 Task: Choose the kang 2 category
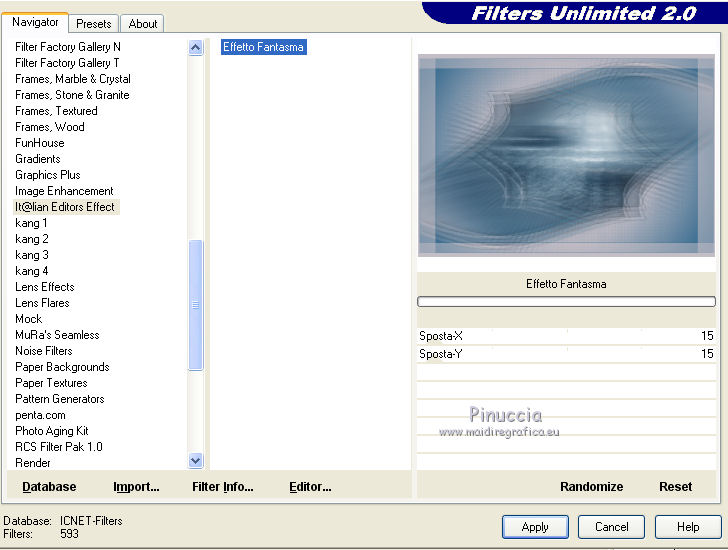click(x=32, y=239)
